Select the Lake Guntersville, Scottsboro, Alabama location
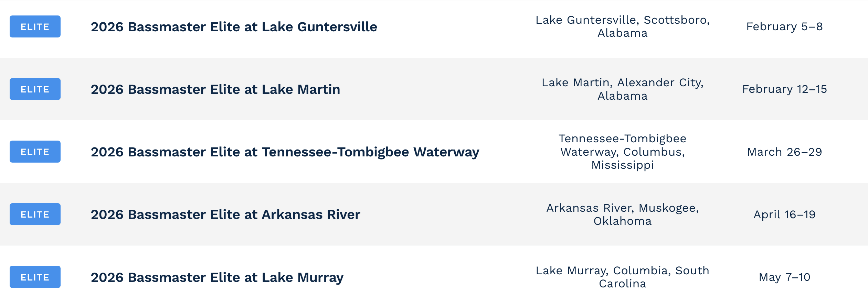Viewport: 868px width, 308px height. click(622, 26)
